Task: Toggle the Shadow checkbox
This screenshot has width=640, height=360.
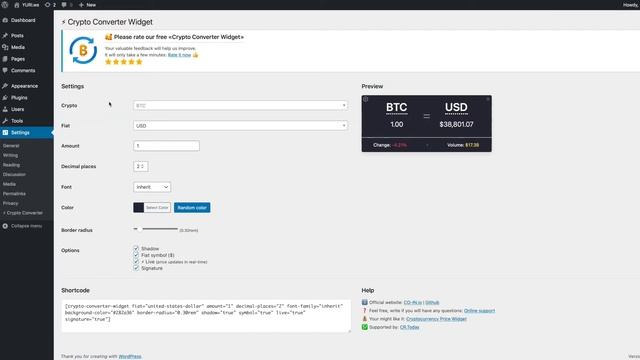Action: pyautogui.click(x=136, y=248)
